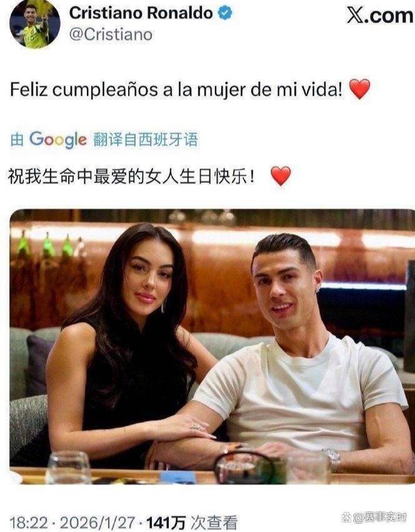
Task: Click the 141万 次查看 view count
Action: 192,523
